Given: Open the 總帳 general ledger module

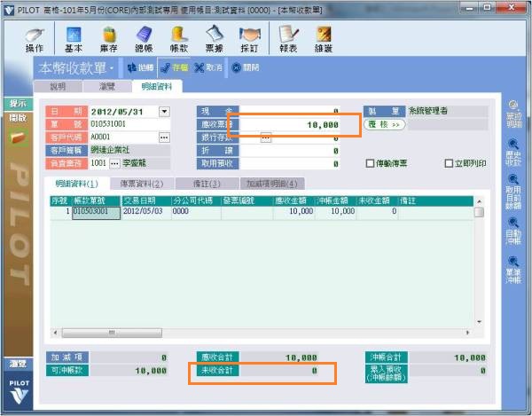Looking at the screenshot, I should (144, 40).
